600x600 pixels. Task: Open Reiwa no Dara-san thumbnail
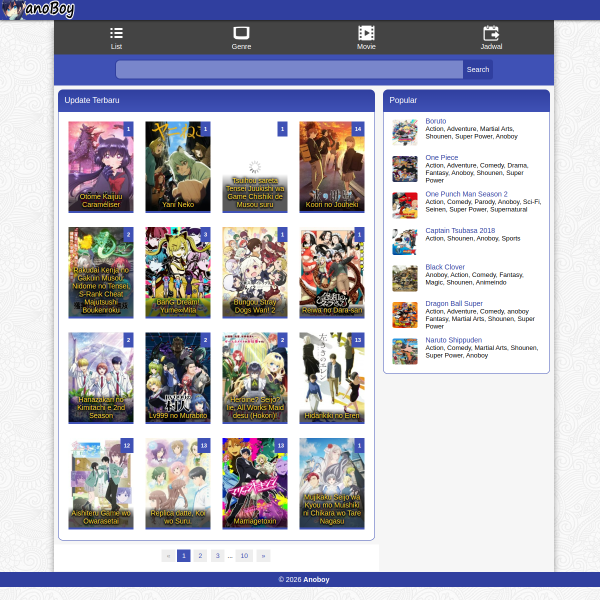click(332, 272)
